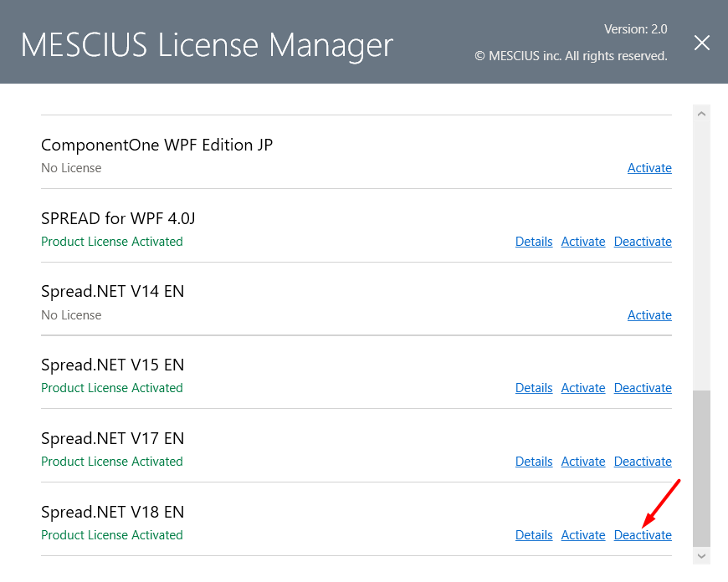Screen dimensions: 728x582
Task: Show Details for Spread.NET V17 EN
Action: coord(534,462)
